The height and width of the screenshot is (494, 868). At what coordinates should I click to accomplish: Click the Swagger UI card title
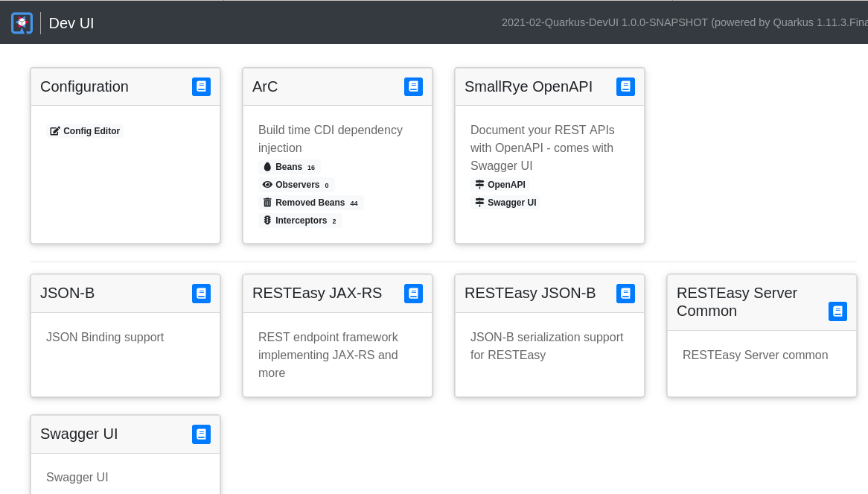click(79, 434)
